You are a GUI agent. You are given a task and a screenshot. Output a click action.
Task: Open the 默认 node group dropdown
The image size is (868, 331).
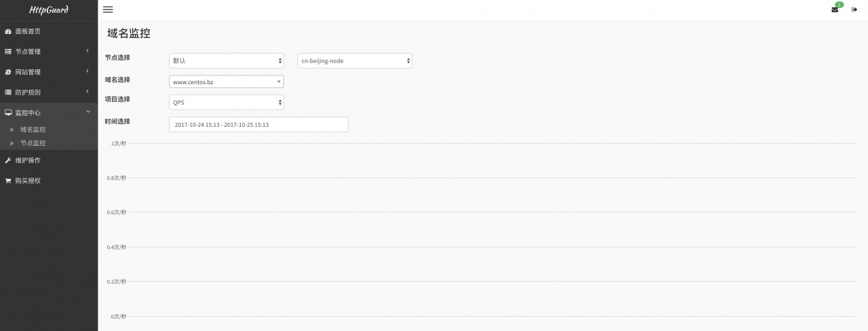(x=226, y=60)
